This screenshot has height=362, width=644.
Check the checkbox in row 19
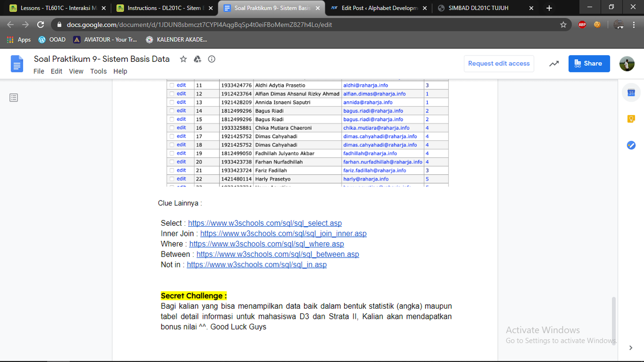click(172, 153)
